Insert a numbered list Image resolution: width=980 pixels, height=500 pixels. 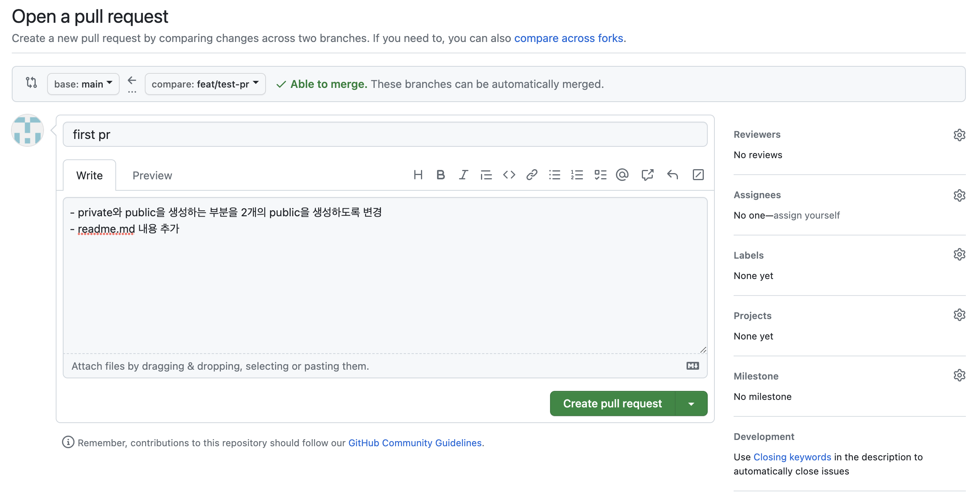pyautogui.click(x=577, y=175)
